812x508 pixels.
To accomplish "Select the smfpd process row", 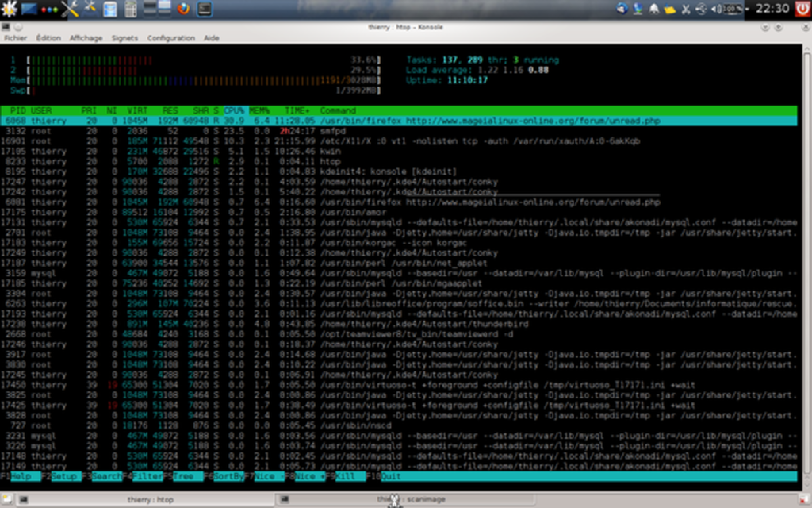I will pyautogui.click(x=399, y=131).
